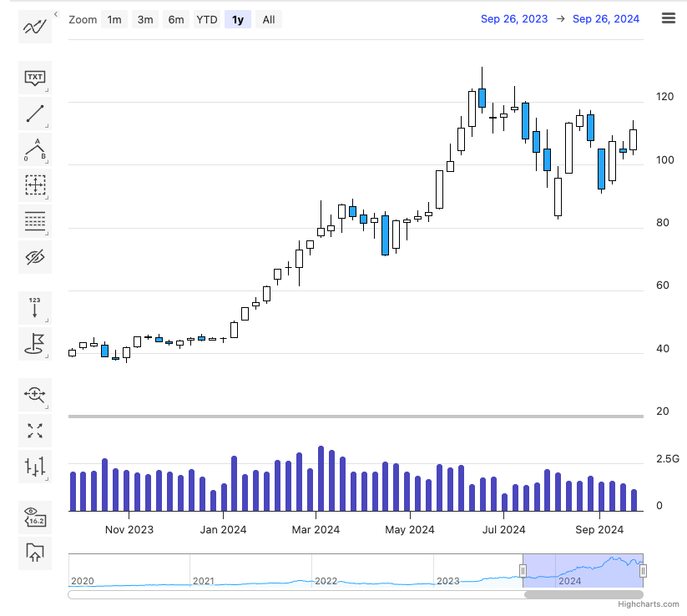The width and height of the screenshot is (687, 616).
Task: Select the Fibonacci lines tool
Action: pos(35,221)
